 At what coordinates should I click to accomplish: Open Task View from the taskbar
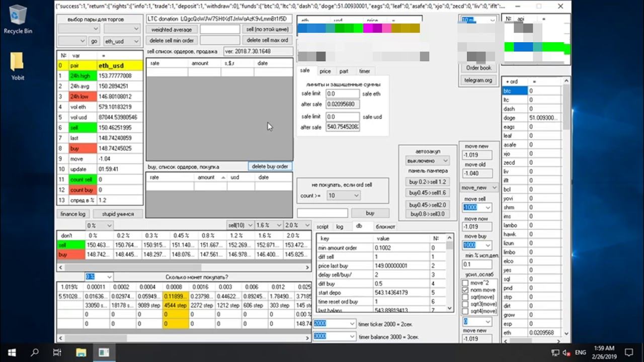57,352
